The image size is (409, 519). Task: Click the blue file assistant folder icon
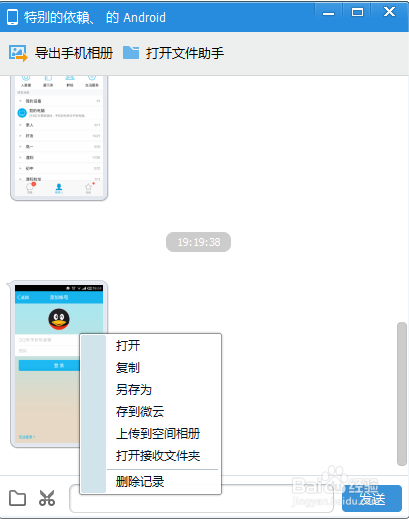pos(131,53)
